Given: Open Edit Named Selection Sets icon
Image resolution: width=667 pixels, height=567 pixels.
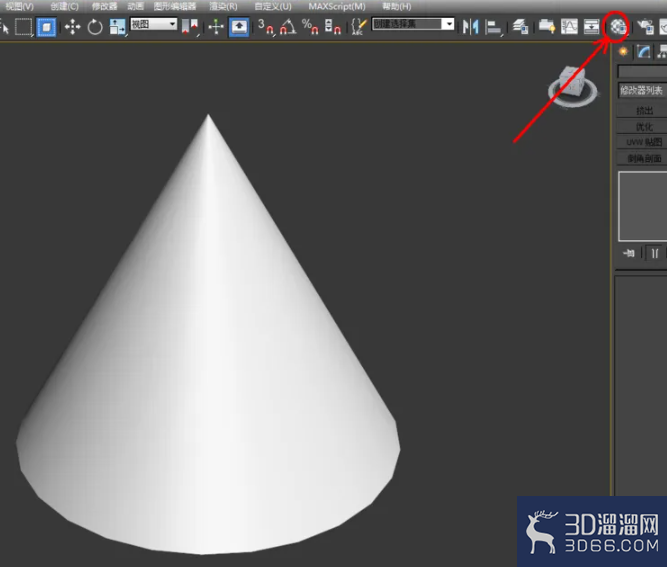Looking at the screenshot, I should point(359,27).
